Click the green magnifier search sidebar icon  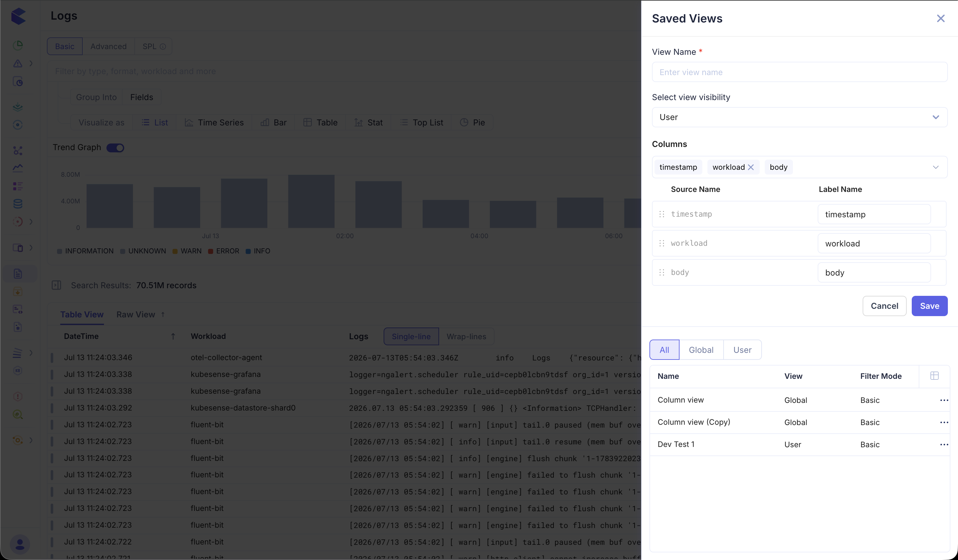pos(18,414)
